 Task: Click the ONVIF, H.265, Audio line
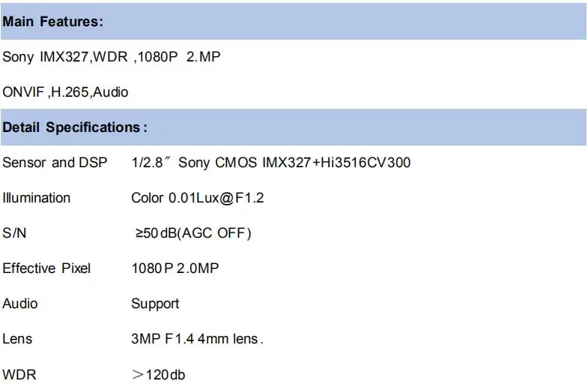(x=65, y=92)
